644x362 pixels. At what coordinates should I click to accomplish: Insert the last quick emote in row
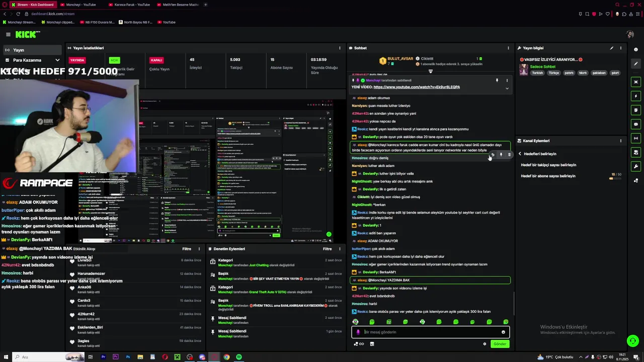506,322
